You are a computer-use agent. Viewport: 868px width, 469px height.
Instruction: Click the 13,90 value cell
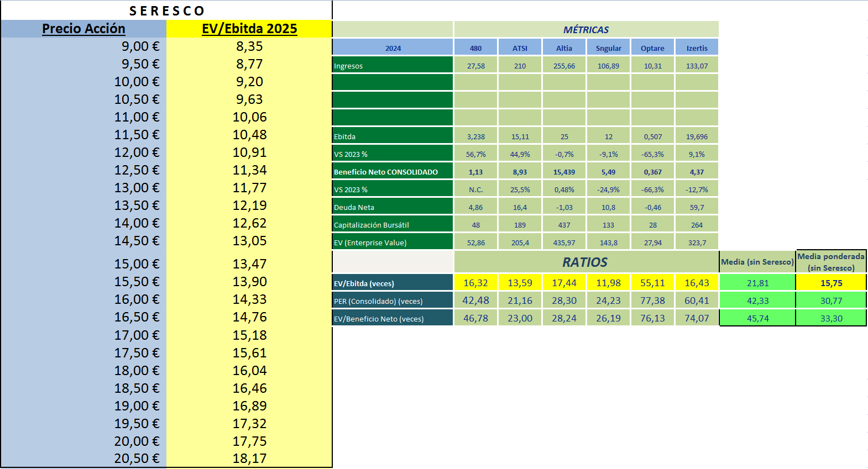pyautogui.click(x=249, y=282)
